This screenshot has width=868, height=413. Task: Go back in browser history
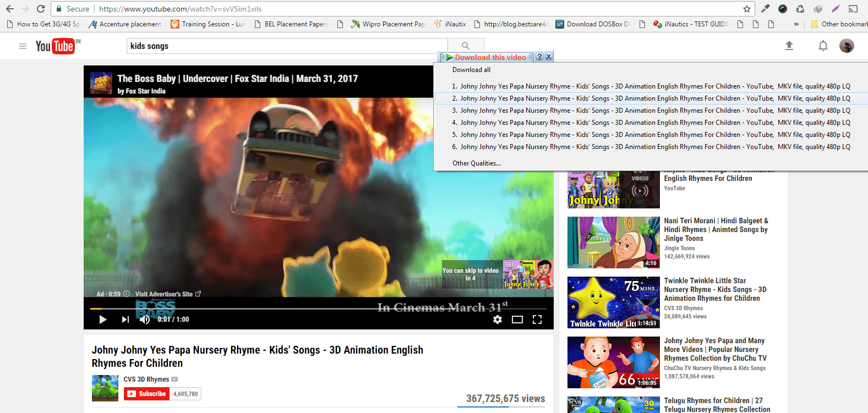coord(10,9)
